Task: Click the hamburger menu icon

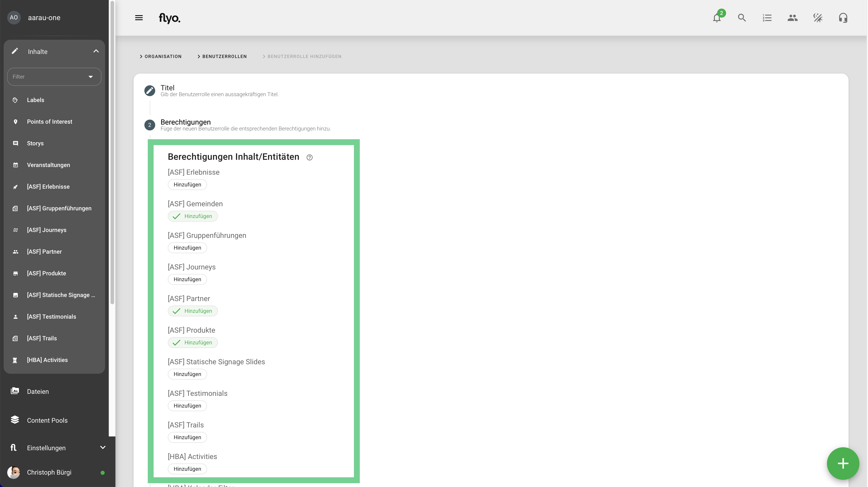Action: tap(139, 18)
